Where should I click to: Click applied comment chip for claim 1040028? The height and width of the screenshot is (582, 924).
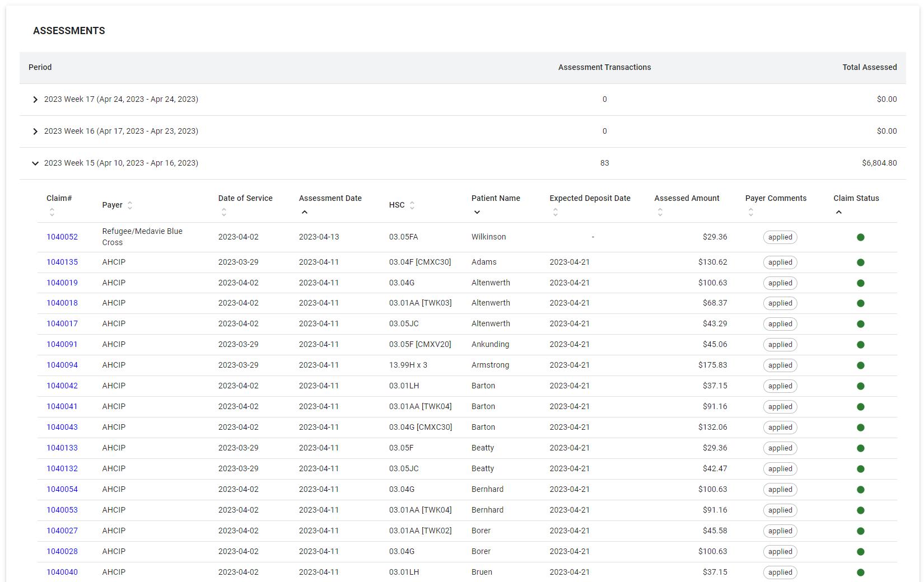[x=780, y=552]
